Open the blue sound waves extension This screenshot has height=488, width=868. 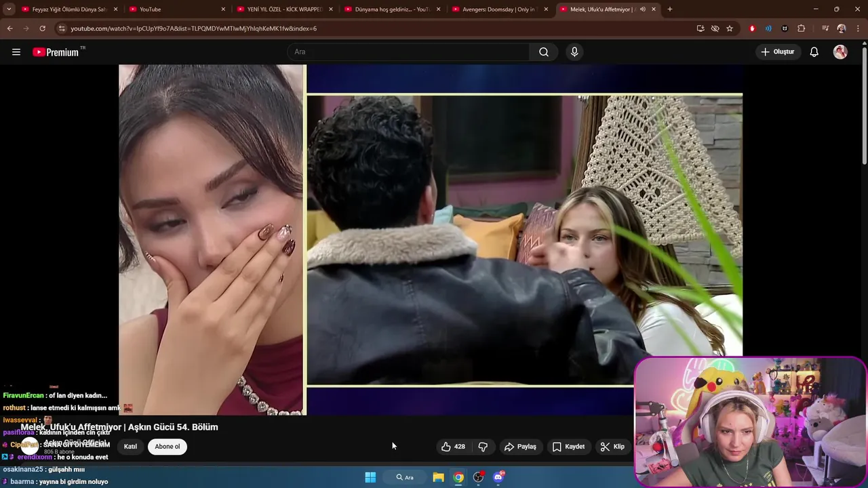coord(768,28)
